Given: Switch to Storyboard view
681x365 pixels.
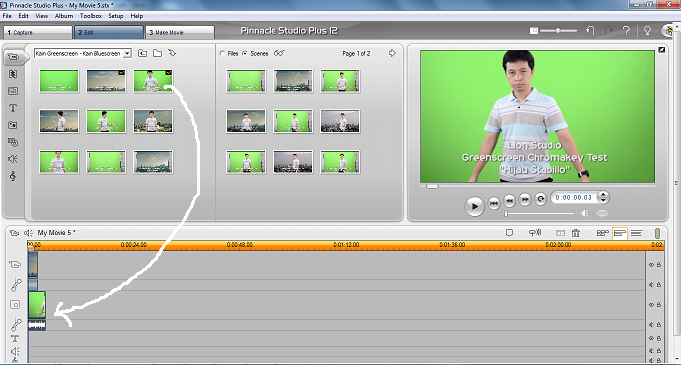Looking at the screenshot, I should (x=602, y=233).
